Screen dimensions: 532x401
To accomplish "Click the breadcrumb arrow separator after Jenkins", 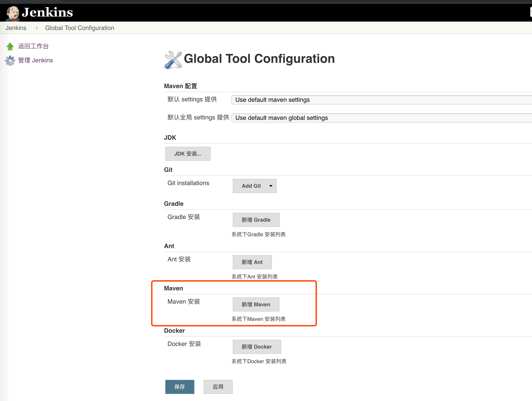I will [37, 28].
